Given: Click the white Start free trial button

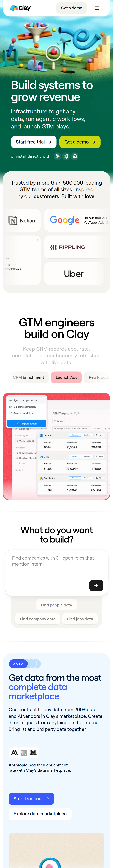Looking at the screenshot, I should point(34,142).
